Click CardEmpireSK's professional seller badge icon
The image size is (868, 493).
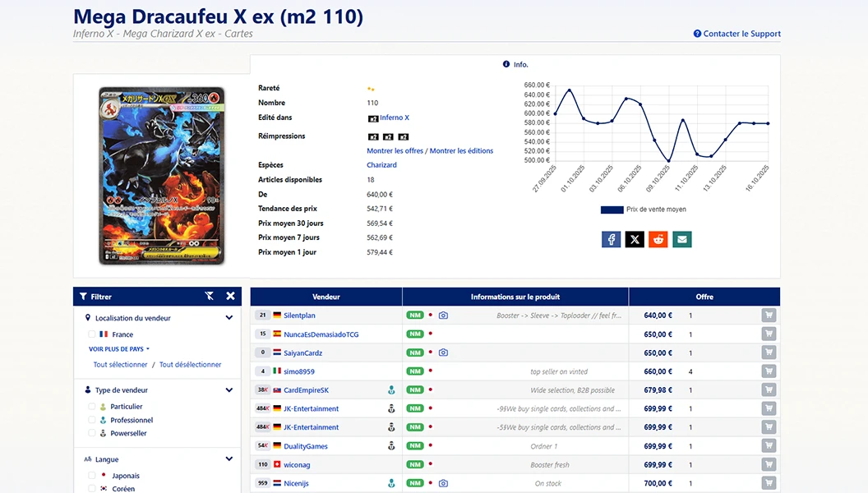391,390
